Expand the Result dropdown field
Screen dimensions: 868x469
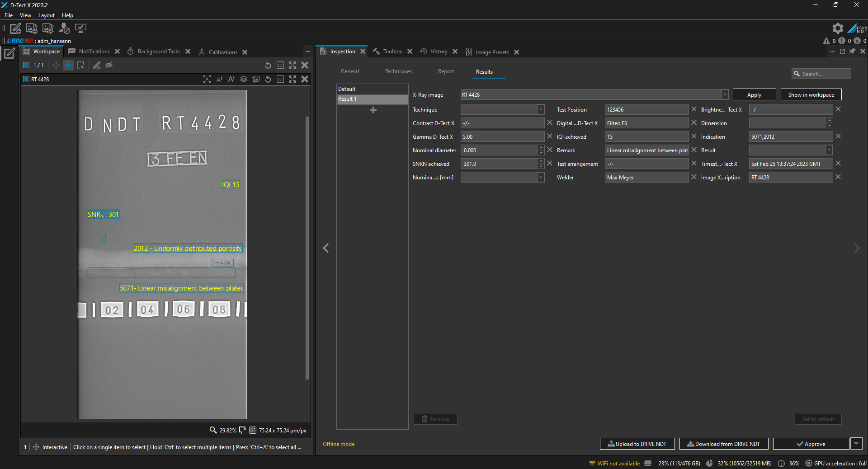point(829,150)
